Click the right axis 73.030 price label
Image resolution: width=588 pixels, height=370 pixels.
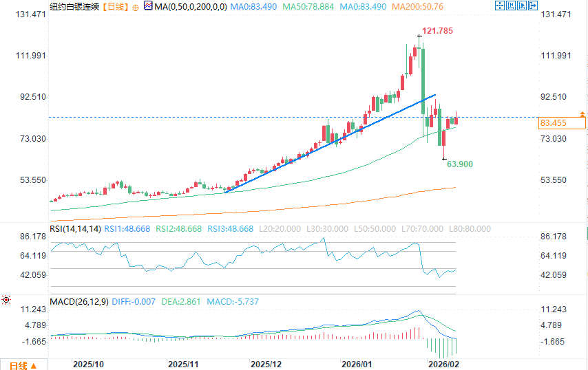[x=554, y=138]
